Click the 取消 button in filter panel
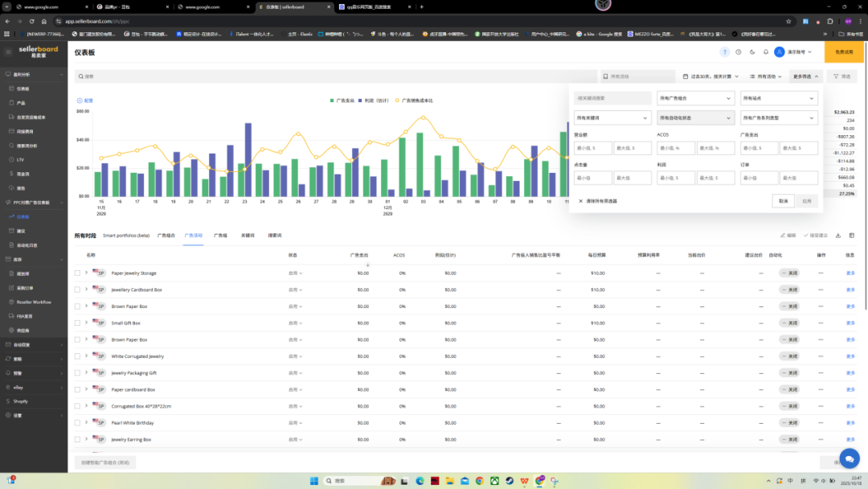Viewport: 868px width, 489px height. [782, 200]
